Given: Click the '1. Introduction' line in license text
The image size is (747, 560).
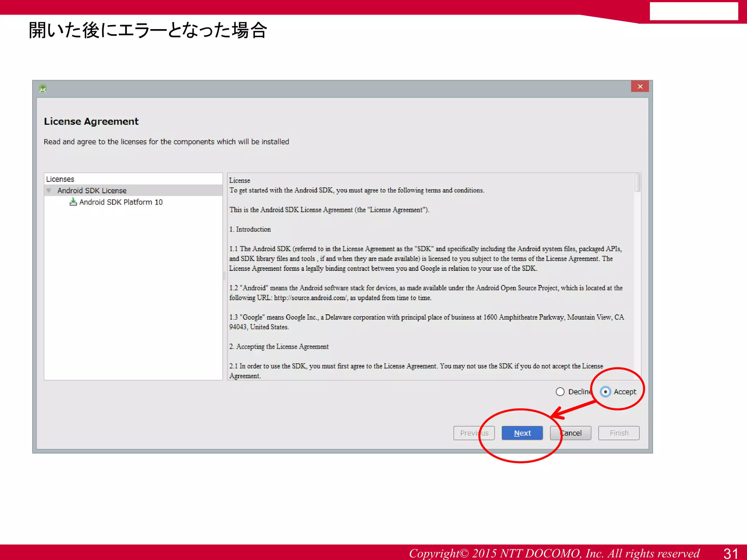Looking at the screenshot, I should point(250,229).
